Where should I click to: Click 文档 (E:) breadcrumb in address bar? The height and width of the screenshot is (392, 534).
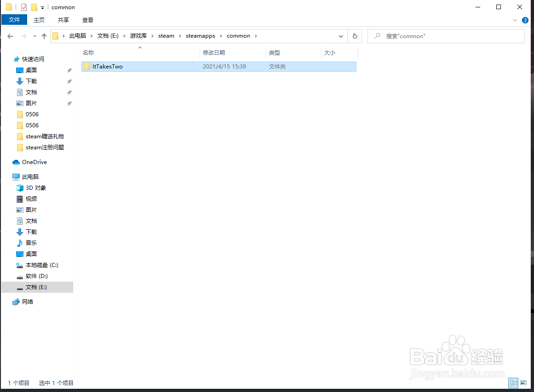point(108,36)
